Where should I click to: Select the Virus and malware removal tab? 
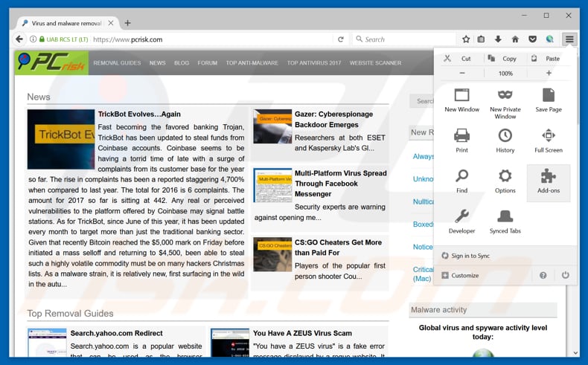(x=67, y=23)
